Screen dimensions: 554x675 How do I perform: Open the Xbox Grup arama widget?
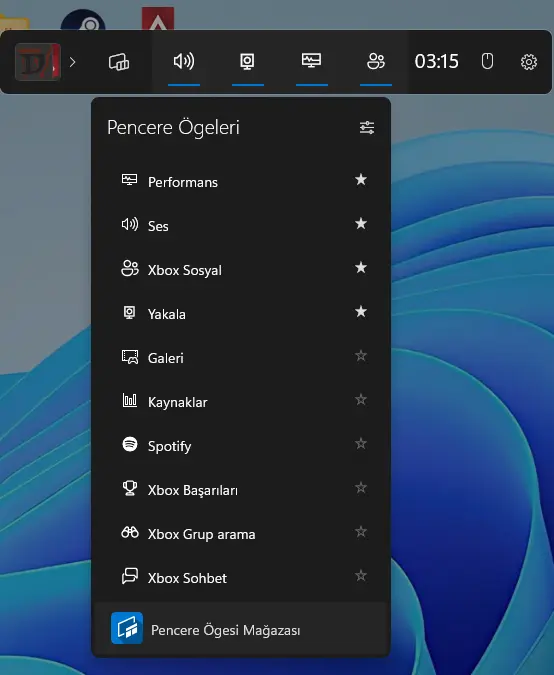(242, 533)
